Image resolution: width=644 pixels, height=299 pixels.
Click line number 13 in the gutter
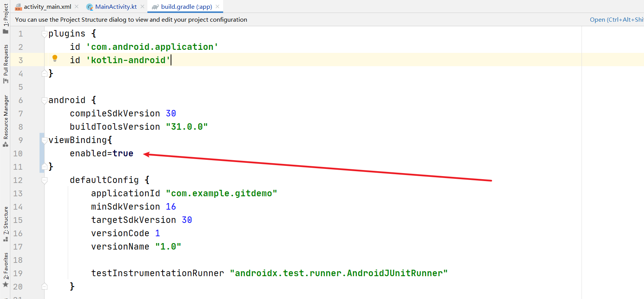tap(18, 194)
